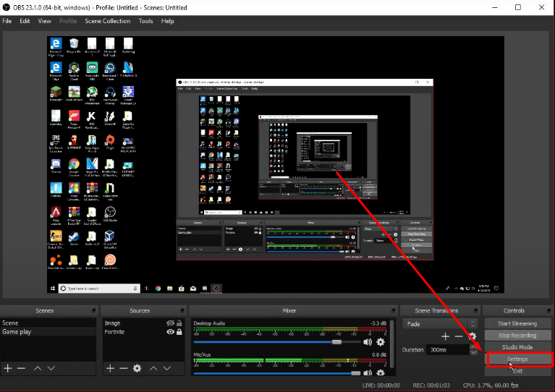Screen dimensions: 555x392
Task: Add a scene transition with plus icon
Action: pos(445,336)
